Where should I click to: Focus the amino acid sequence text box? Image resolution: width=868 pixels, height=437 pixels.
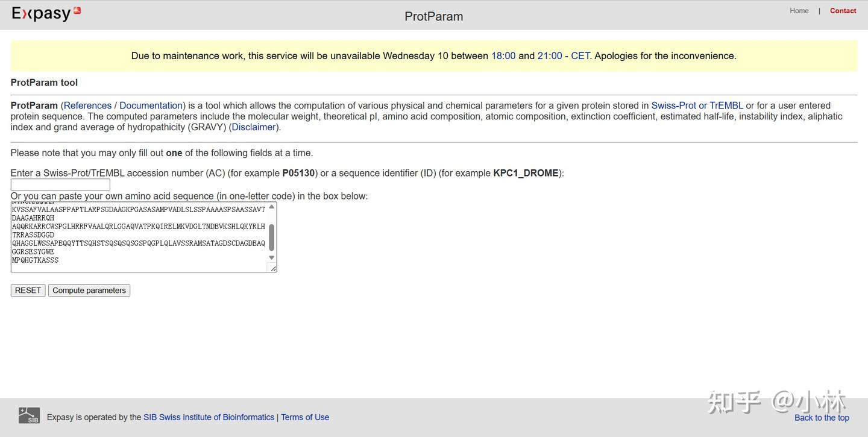(x=143, y=237)
